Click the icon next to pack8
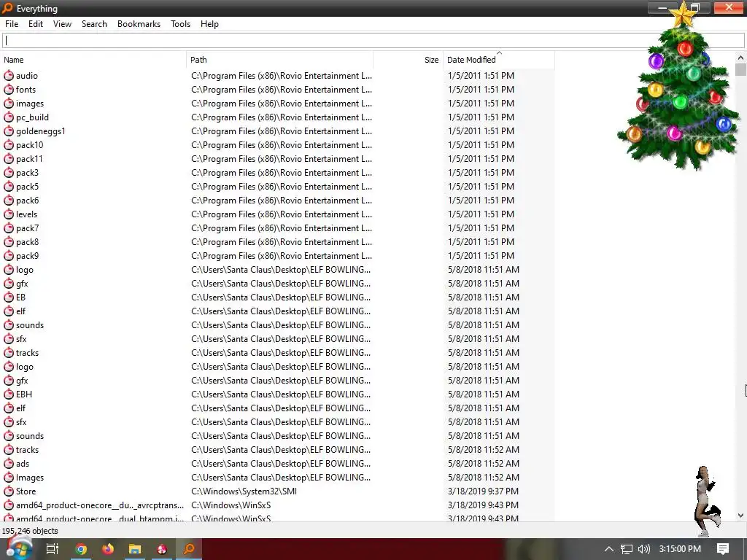747x560 pixels. pos(9,241)
